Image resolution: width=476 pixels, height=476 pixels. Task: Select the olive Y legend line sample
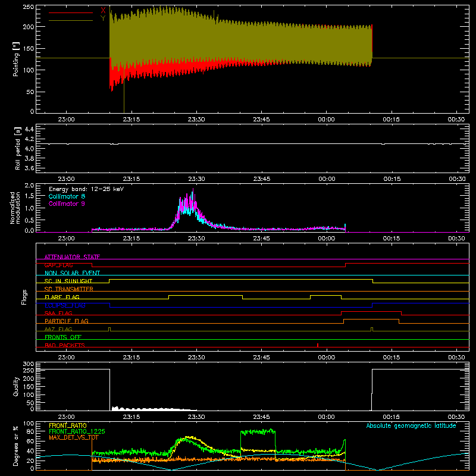[71, 20]
